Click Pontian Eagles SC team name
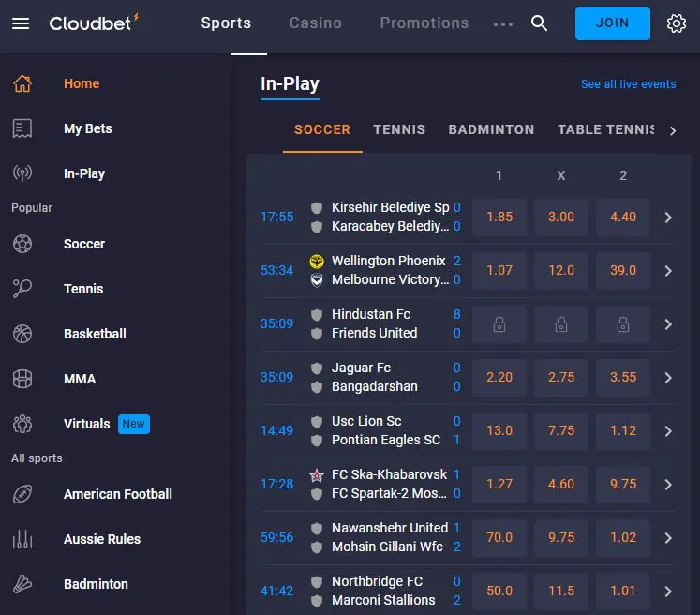This screenshot has width=700, height=615. [386, 441]
